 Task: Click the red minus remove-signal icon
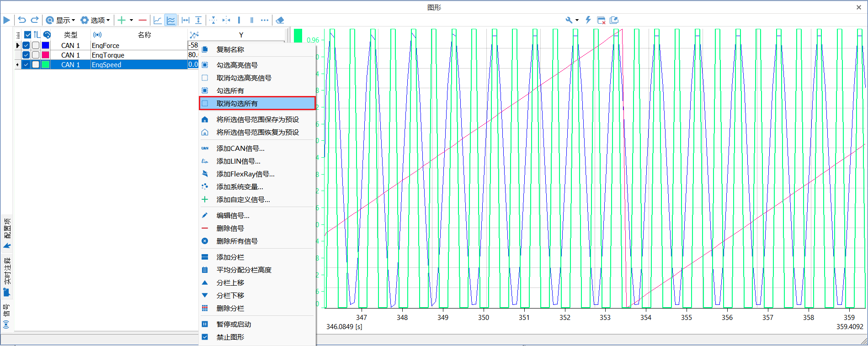point(143,20)
